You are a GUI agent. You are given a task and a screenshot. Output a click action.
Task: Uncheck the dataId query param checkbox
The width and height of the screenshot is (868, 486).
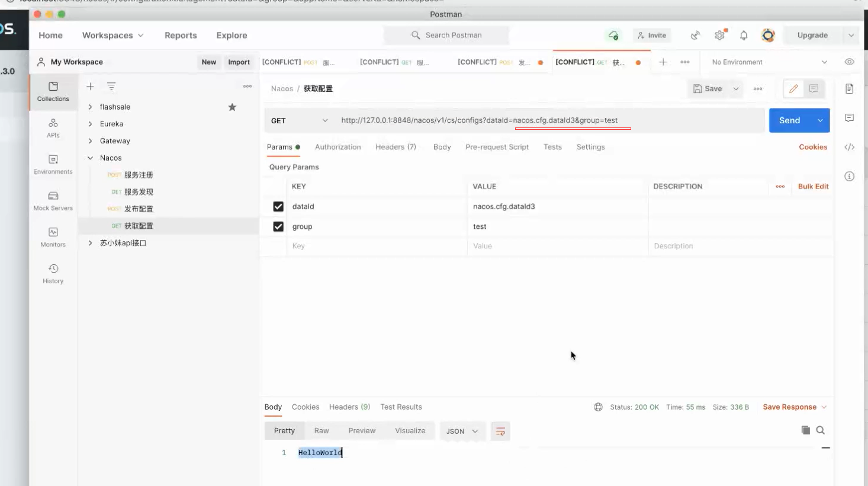click(x=278, y=206)
